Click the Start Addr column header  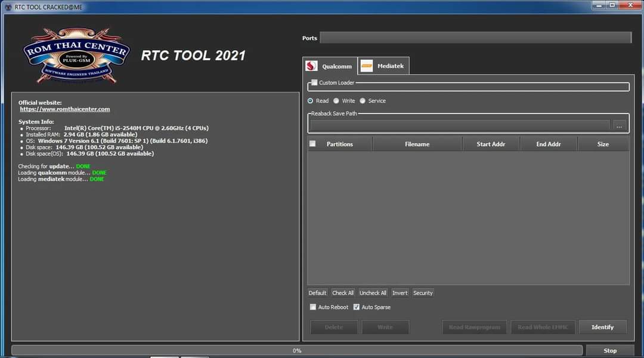click(491, 144)
